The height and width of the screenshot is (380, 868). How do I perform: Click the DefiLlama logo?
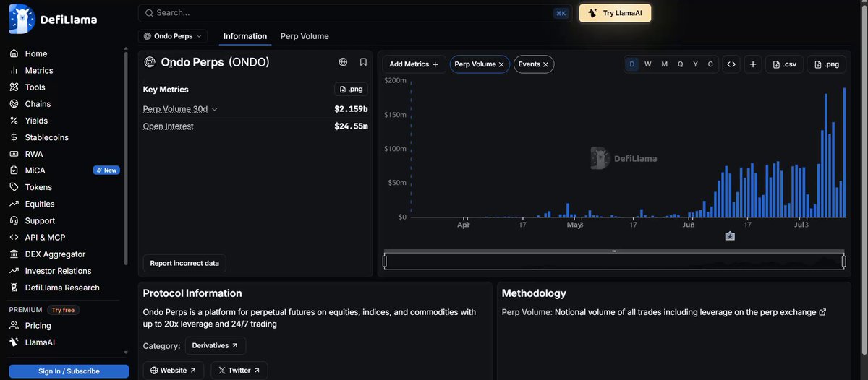(x=54, y=20)
